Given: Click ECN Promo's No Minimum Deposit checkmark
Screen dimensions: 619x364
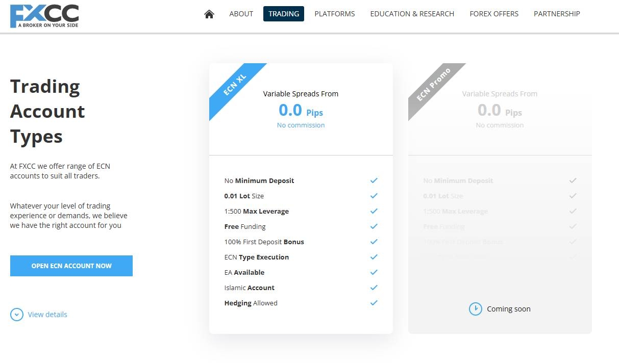Looking at the screenshot, I should pos(573,180).
